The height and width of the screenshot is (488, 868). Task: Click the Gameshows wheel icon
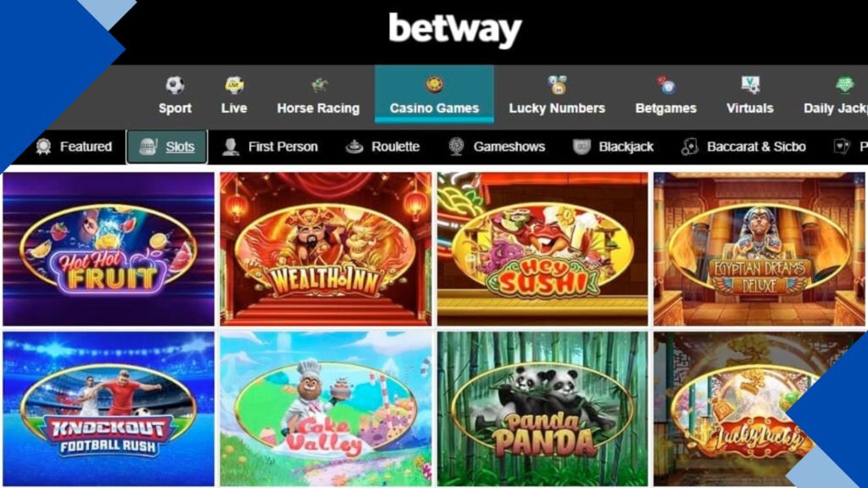point(456,147)
